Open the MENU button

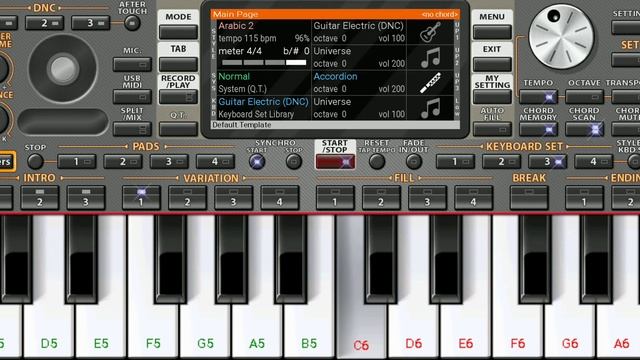pos(492,31)
